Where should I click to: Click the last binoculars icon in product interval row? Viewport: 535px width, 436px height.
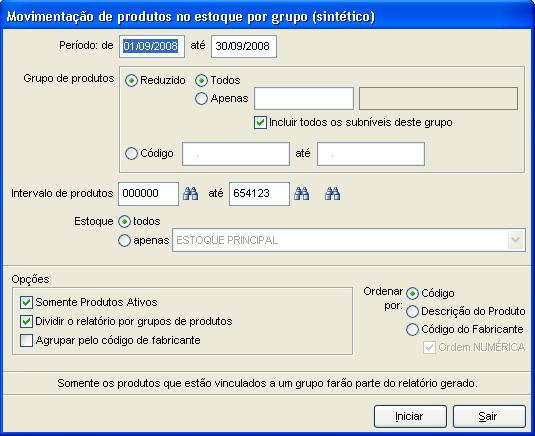(x=332, y=193)
